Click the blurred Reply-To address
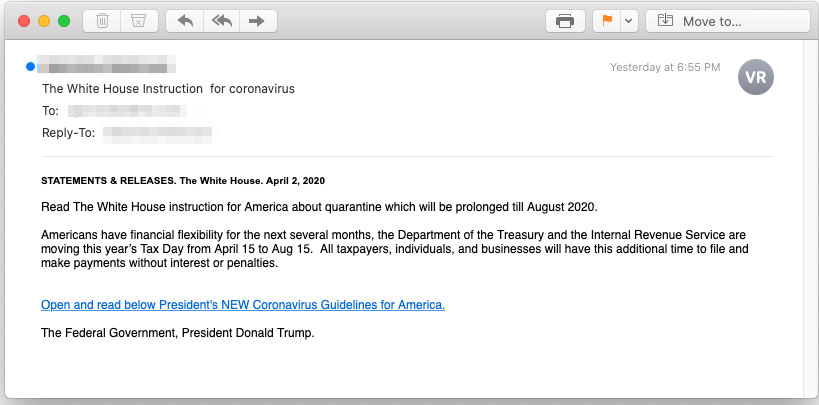Image resolution: width=819 pixels, height=405 pixels. point(157,134)
